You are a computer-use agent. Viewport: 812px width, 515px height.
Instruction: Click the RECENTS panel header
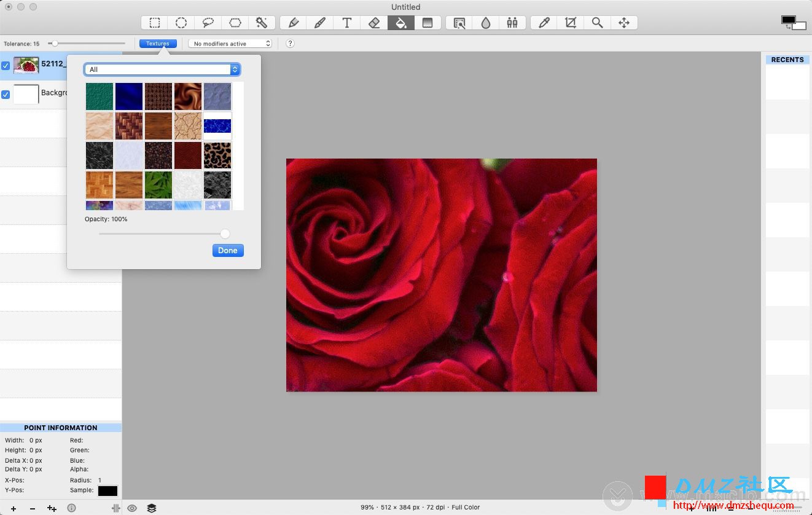(787, 60)
